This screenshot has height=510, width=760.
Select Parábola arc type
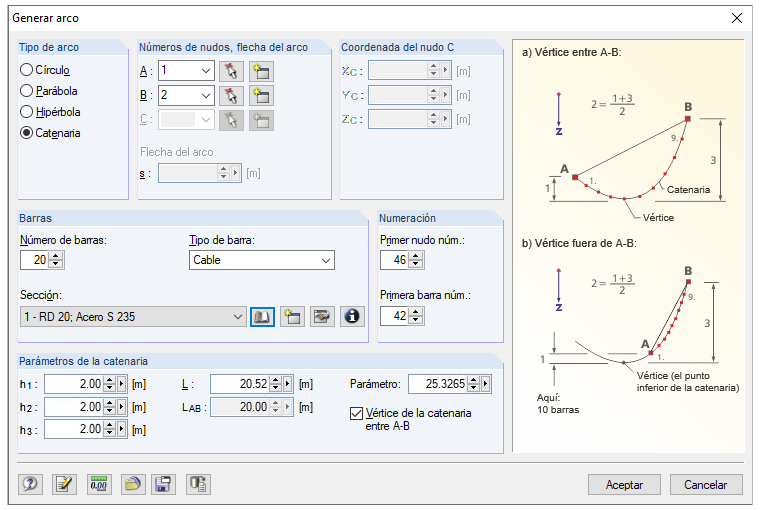coord(49,91)
